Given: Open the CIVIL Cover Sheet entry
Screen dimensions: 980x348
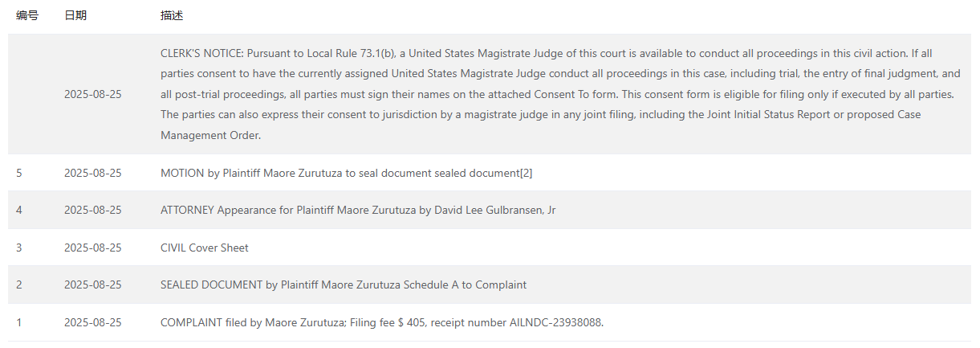Looking at the screenshot, I should (x=205, y=248).
